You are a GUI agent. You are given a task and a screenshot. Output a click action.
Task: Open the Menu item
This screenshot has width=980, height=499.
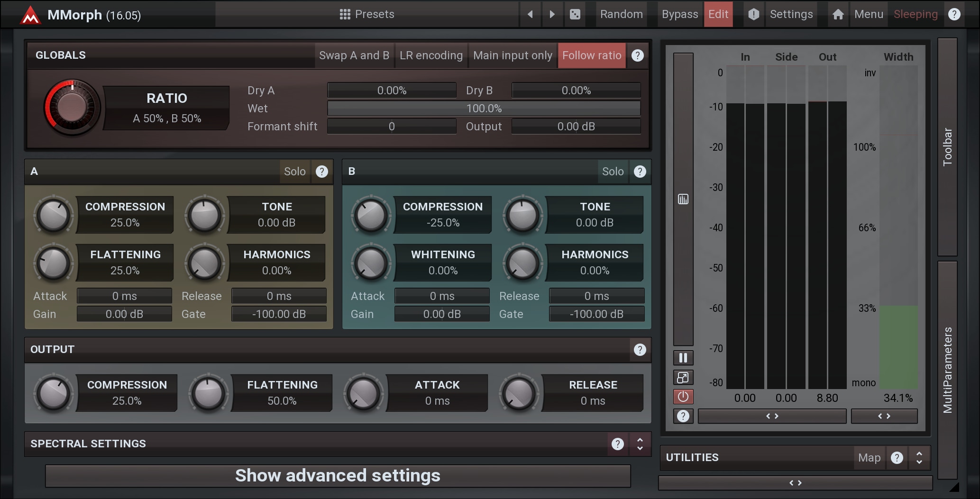(869, 14)
